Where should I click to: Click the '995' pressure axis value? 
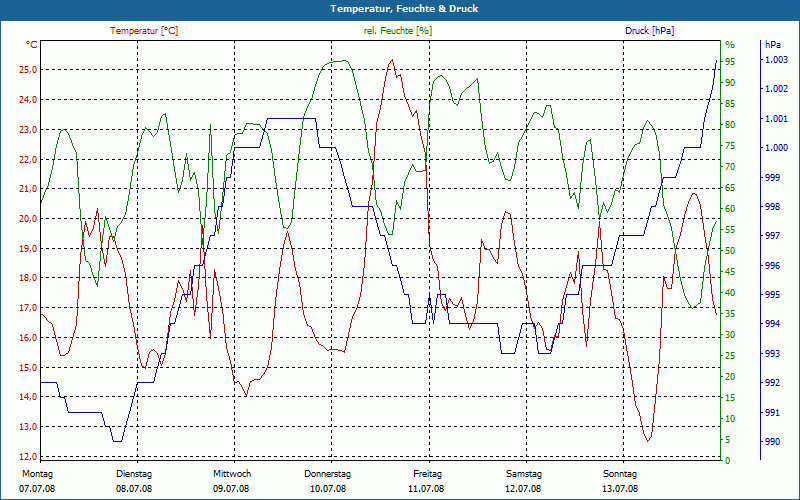[772, 295]
